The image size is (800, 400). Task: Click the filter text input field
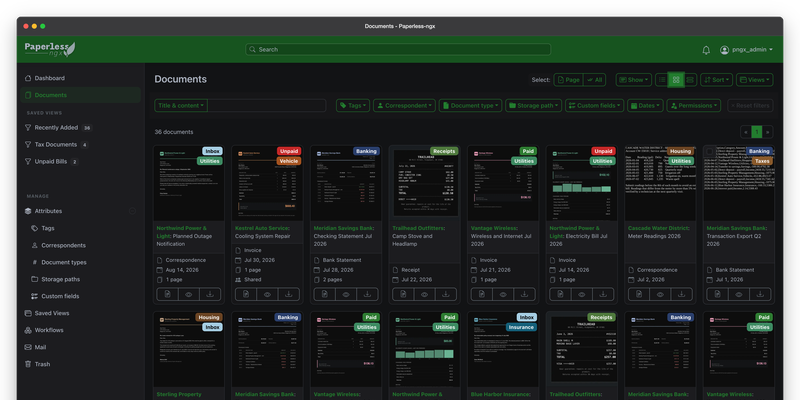point(267,106)
